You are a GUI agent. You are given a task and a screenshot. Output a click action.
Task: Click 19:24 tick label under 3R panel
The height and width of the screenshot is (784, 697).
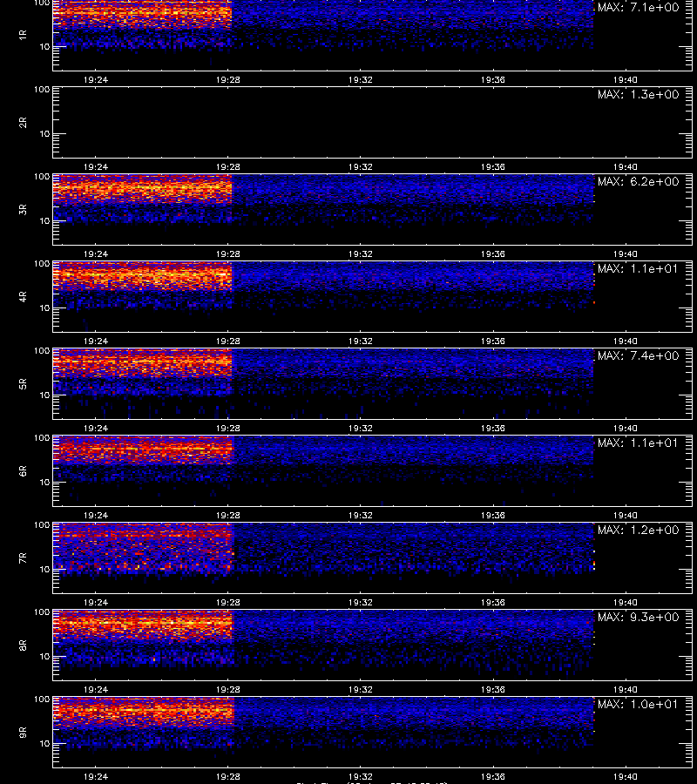[96, 254]
